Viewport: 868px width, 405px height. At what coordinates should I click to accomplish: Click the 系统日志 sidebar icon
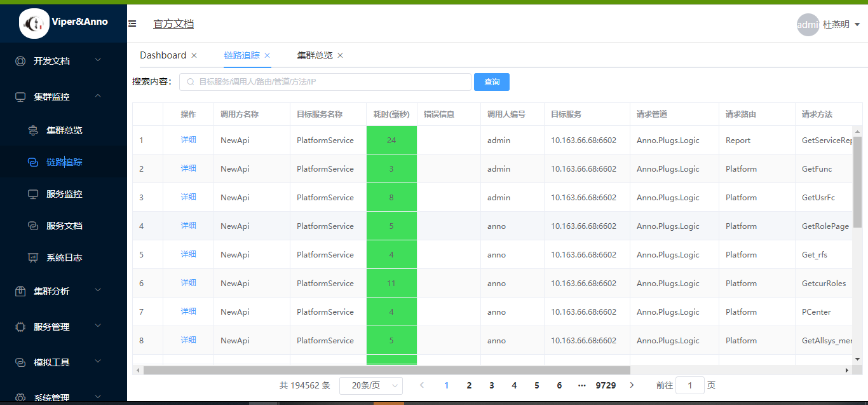point(33,257)
